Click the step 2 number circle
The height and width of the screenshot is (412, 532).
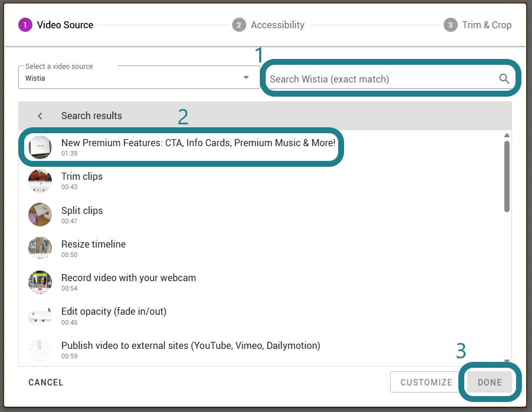239,25
